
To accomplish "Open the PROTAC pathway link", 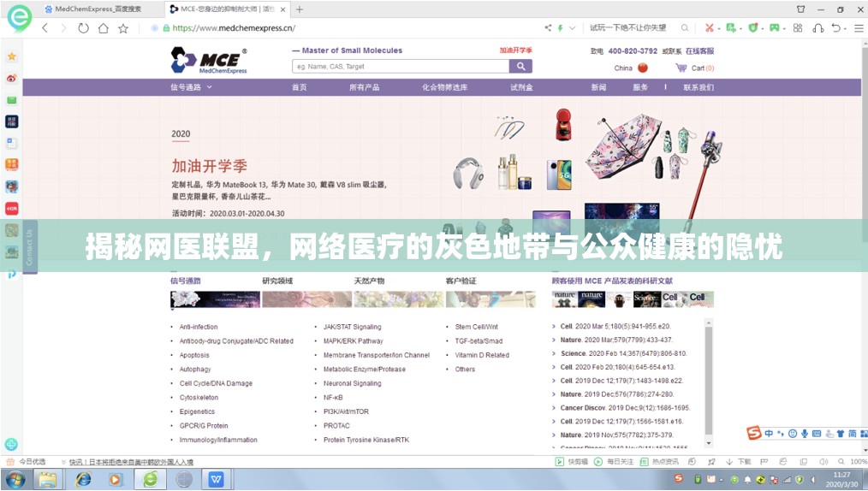I will point(336,426).
